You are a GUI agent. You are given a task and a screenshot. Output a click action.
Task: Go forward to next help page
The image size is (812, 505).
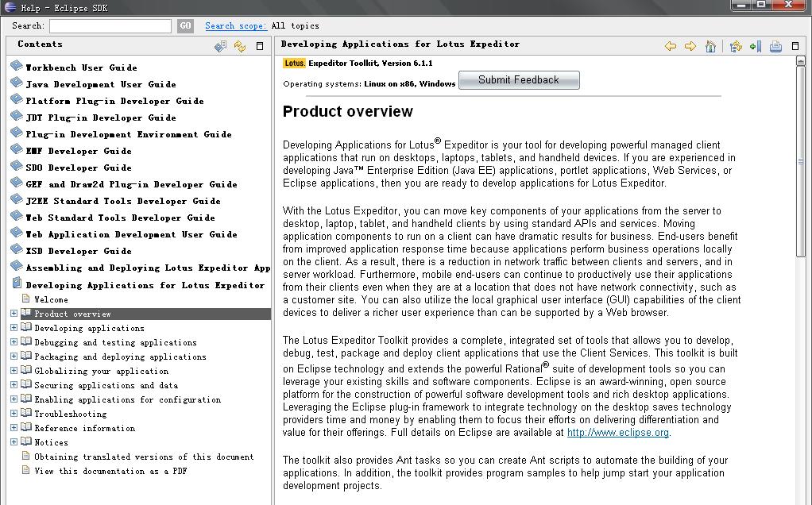(x=690, y=46)
